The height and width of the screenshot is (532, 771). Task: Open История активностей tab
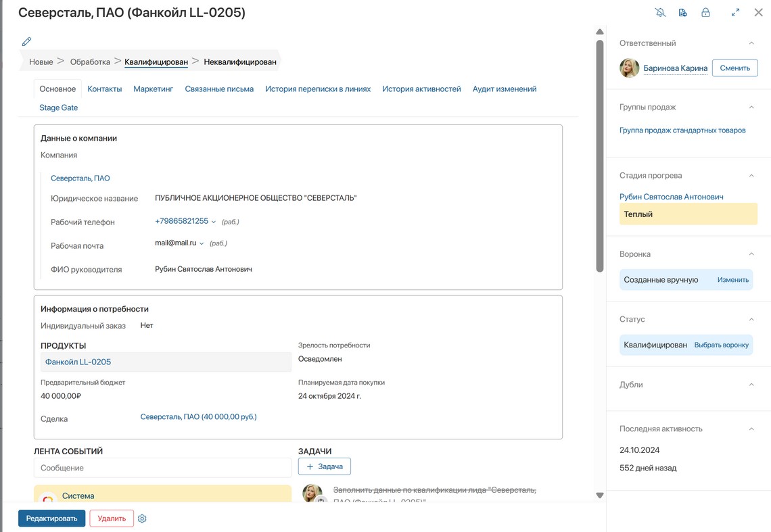421,89
